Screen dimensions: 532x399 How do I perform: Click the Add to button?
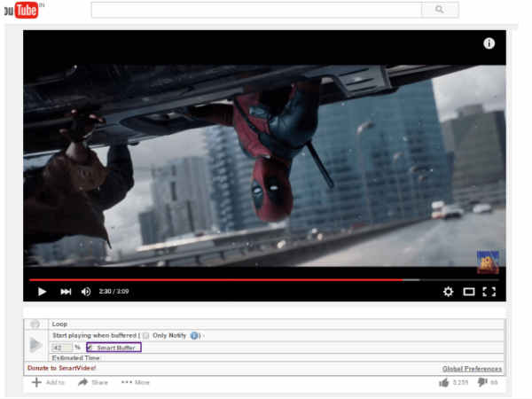(x=48, y=382)
